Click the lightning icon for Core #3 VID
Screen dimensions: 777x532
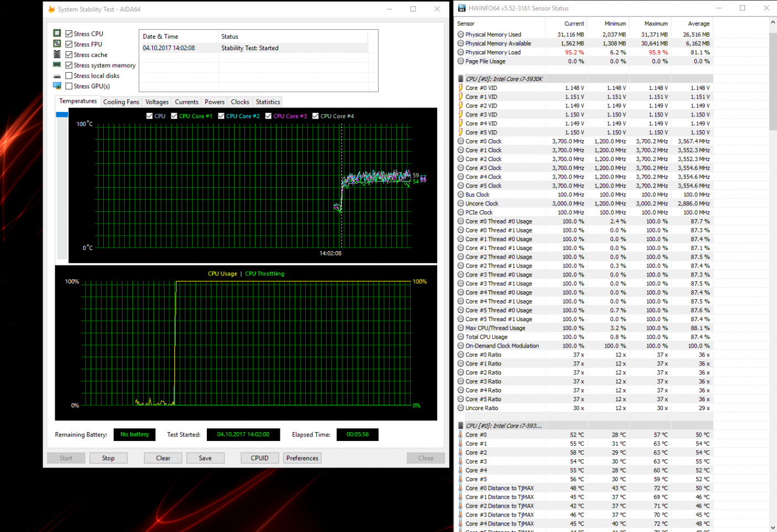pyautogui.click(x=461, y=114)
